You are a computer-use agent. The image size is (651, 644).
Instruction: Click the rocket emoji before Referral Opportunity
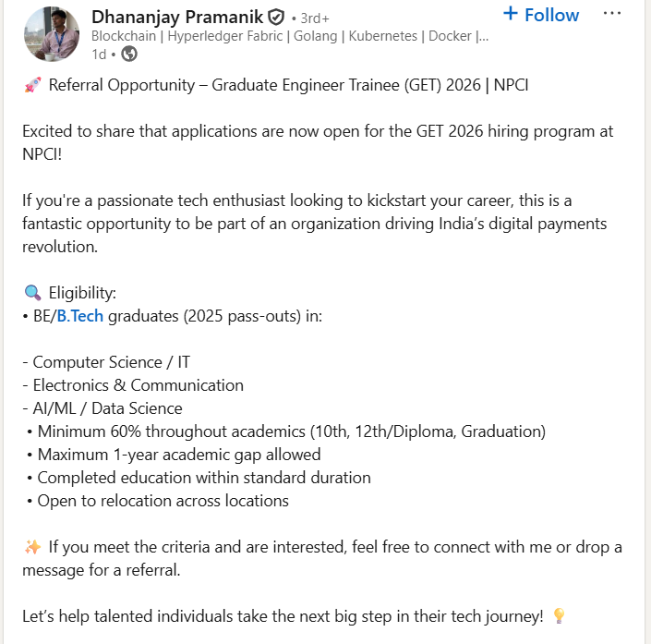point(31,86)
